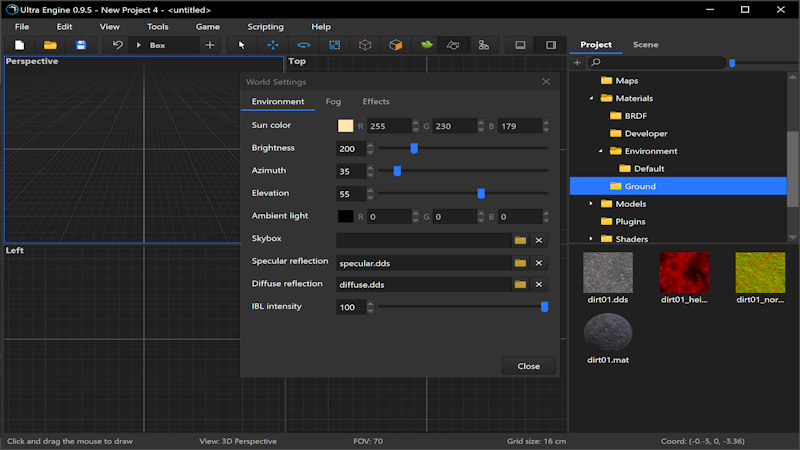Screen dimensions: 800x450
Task: Open the Scripting menu
Action: [265, 26]
